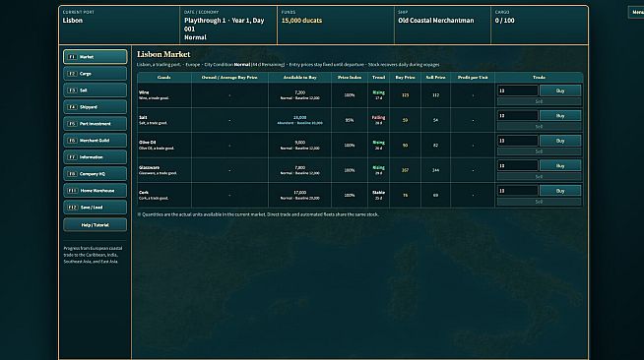Click the Owned / Average Buy Price header
This screenshot has height=360, width=644.
229,77
